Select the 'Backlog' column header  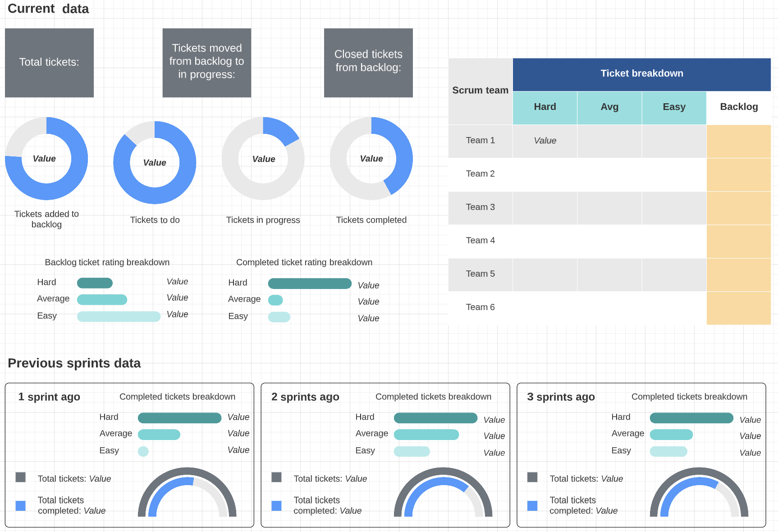[x=739, y=108]
